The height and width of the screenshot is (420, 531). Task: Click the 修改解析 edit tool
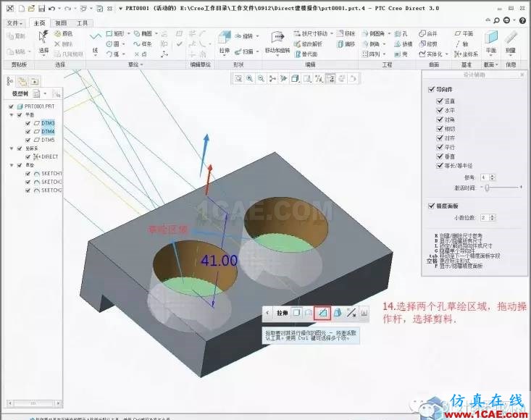[308, 44]
